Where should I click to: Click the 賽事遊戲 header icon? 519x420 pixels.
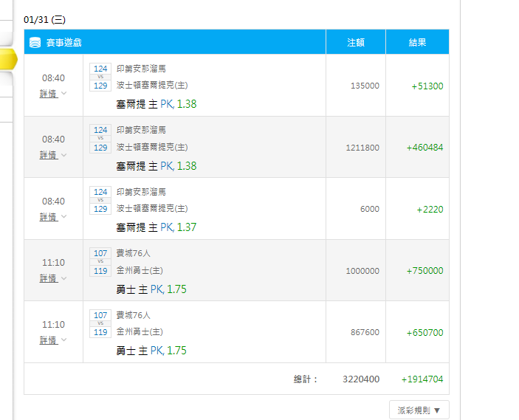tap(35, 42)
